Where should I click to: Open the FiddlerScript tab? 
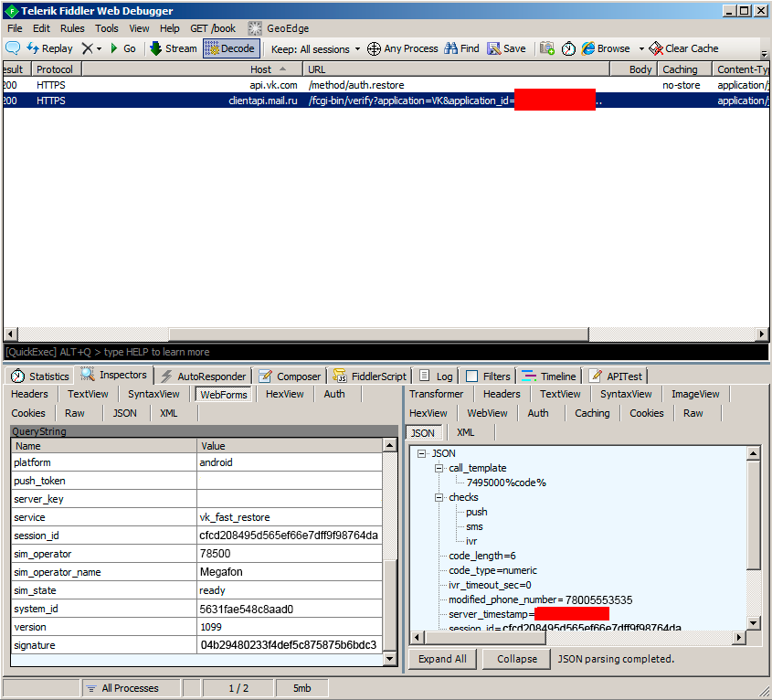tap(370, 377)
